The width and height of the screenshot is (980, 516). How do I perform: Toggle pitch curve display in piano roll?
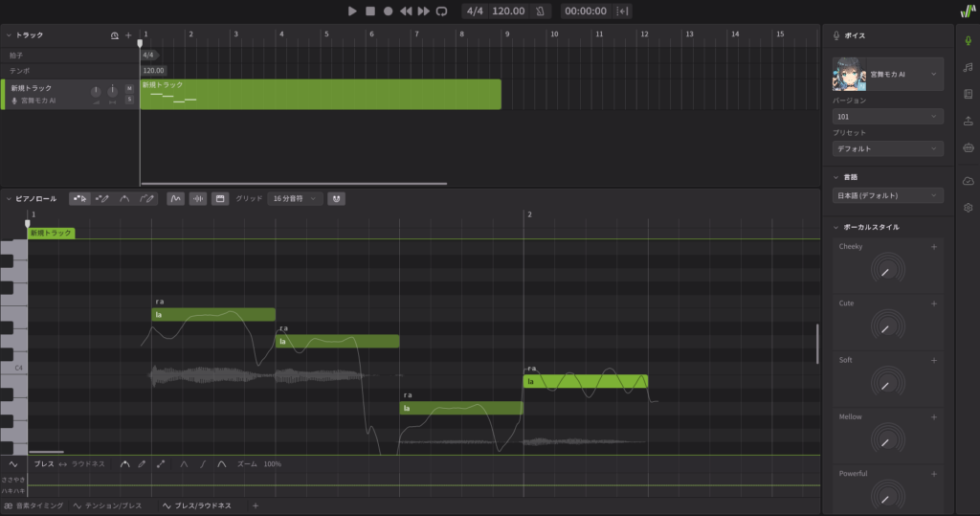(x=175, y=198)
